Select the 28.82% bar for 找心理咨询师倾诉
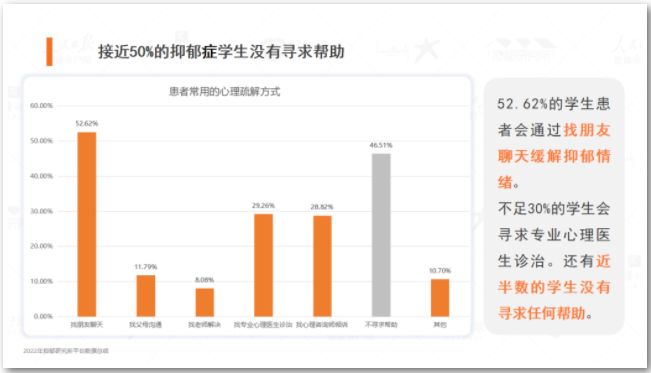The image size is (651, 373). pyautogui.click(x=322, y=266)
